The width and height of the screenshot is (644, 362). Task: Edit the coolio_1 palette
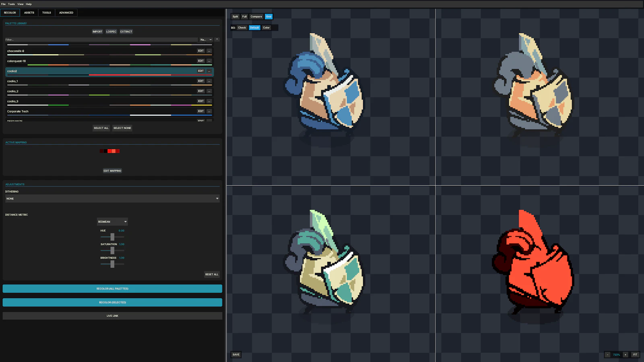click(x=201, y=81)
